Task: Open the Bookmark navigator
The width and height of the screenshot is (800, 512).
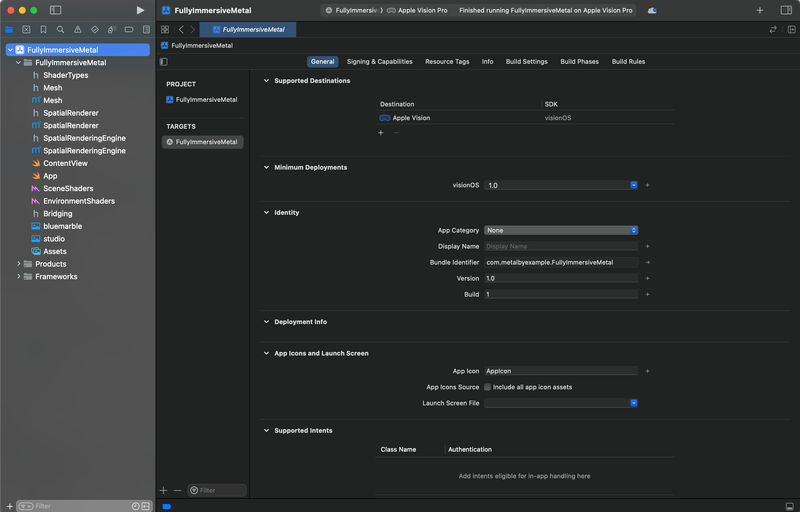Action: pyautogui.click(x=43, y=30)
